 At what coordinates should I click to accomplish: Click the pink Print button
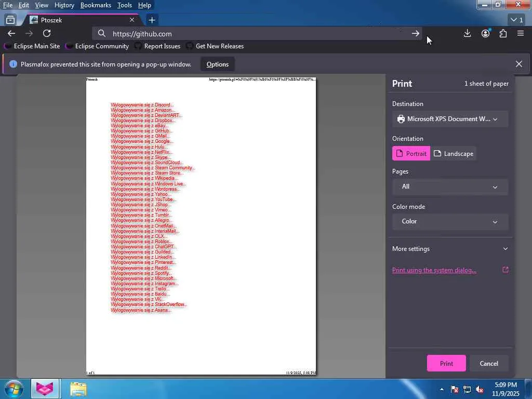[446, 363]
